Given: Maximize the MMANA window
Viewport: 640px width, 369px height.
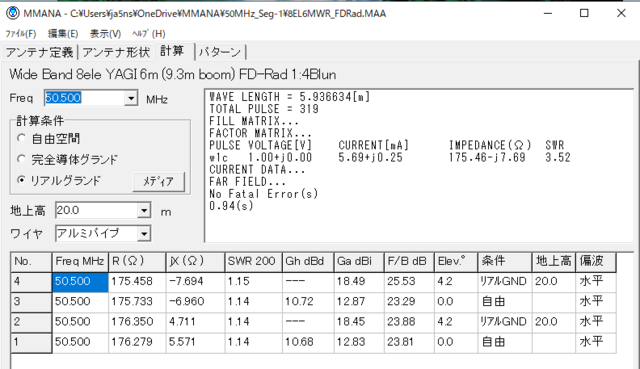Looking at the screenshot, I should (x=584, y=13).
